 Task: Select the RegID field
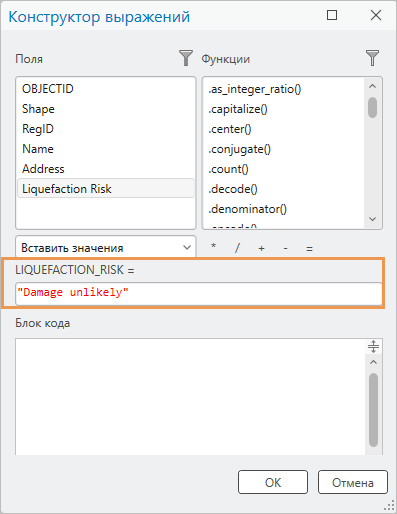[x=106, y=129]
